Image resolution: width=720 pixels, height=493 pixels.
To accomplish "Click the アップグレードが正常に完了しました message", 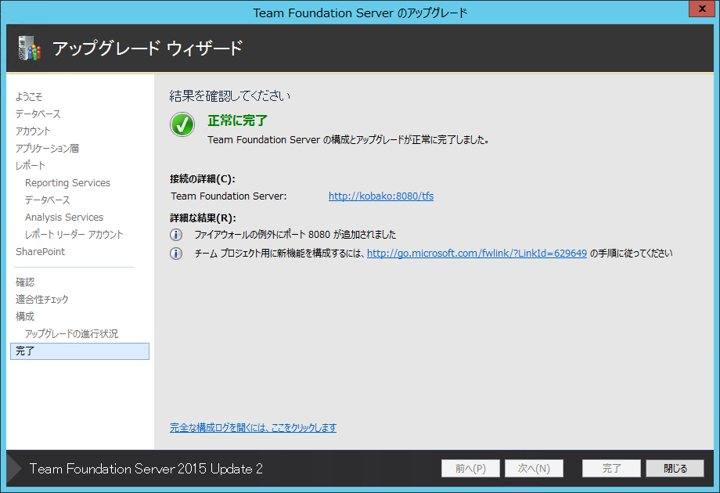I will click(x=348, y=140).
